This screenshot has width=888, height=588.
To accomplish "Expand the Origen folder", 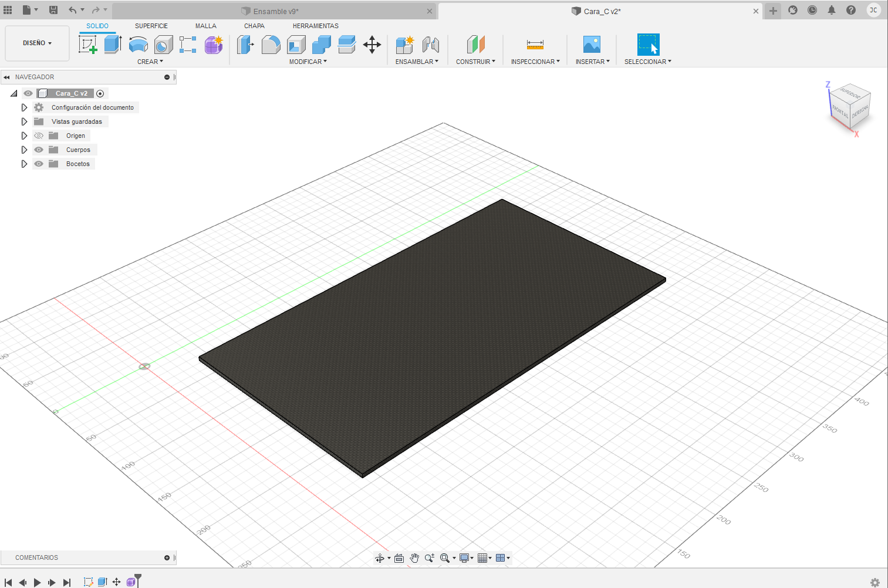I will point(24,136).
